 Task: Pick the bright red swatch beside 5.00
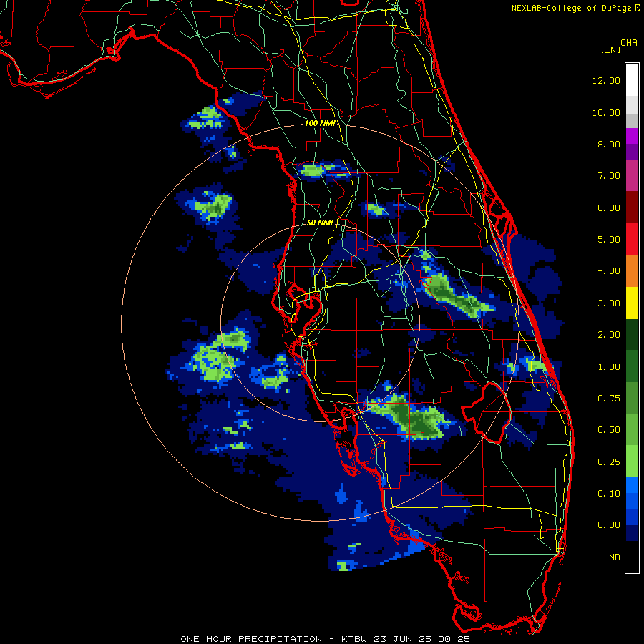point(632,239)
